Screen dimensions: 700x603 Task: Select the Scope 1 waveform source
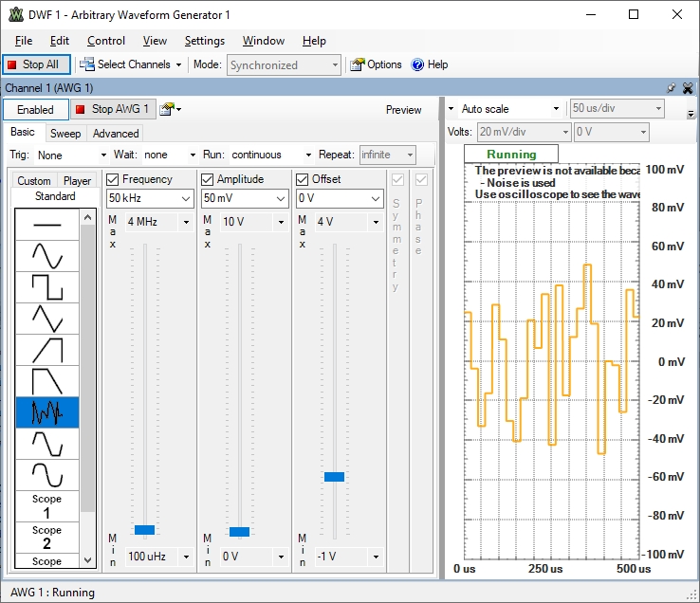[46, 506]
